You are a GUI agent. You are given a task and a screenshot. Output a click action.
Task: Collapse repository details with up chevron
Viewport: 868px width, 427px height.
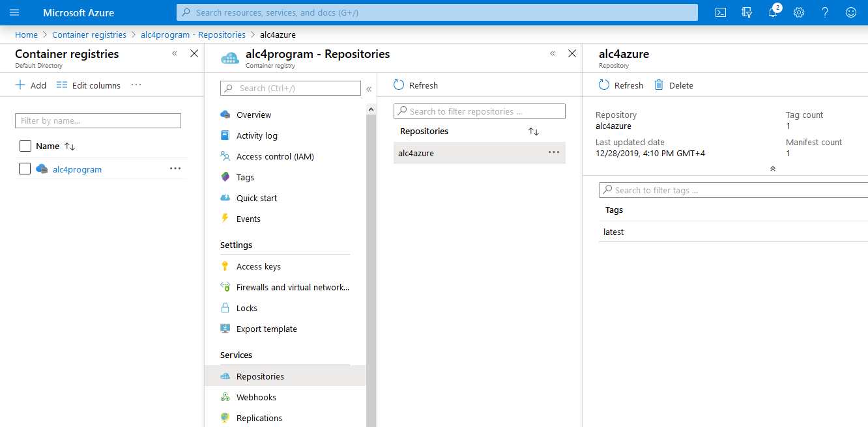pos(773,169)
